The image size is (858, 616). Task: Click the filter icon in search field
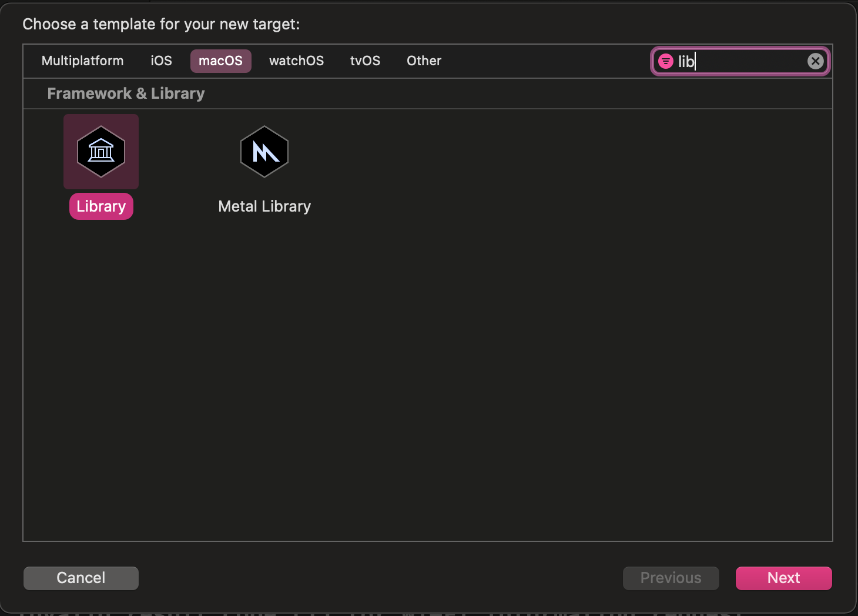point(666,61)
